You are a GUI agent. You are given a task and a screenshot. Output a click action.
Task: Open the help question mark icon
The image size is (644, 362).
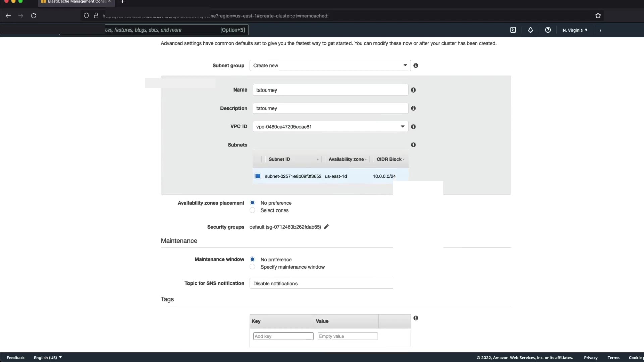click(x=548, y=30)
